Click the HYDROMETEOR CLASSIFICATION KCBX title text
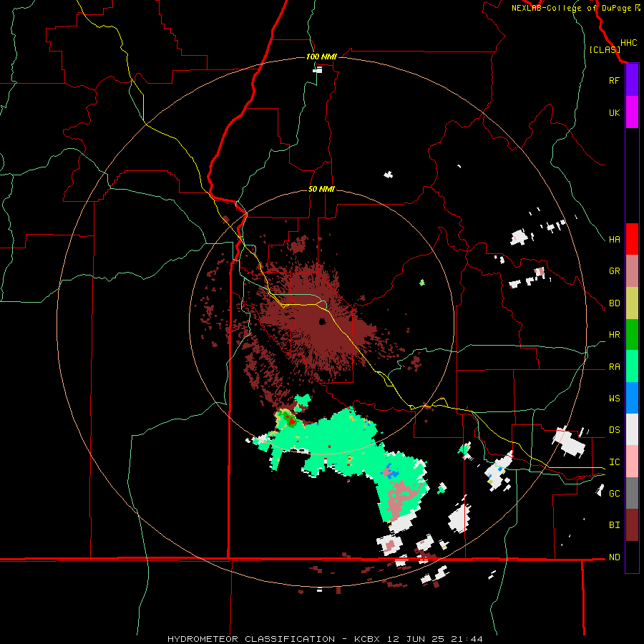 pos(324,639)
